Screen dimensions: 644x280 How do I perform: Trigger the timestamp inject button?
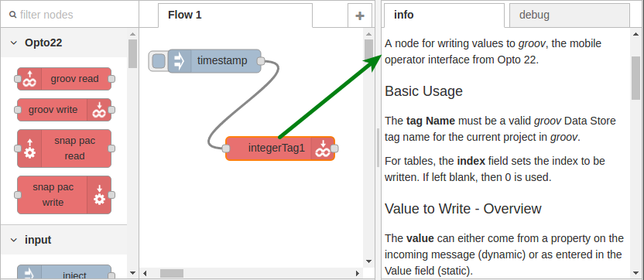[x=159, y=61]
